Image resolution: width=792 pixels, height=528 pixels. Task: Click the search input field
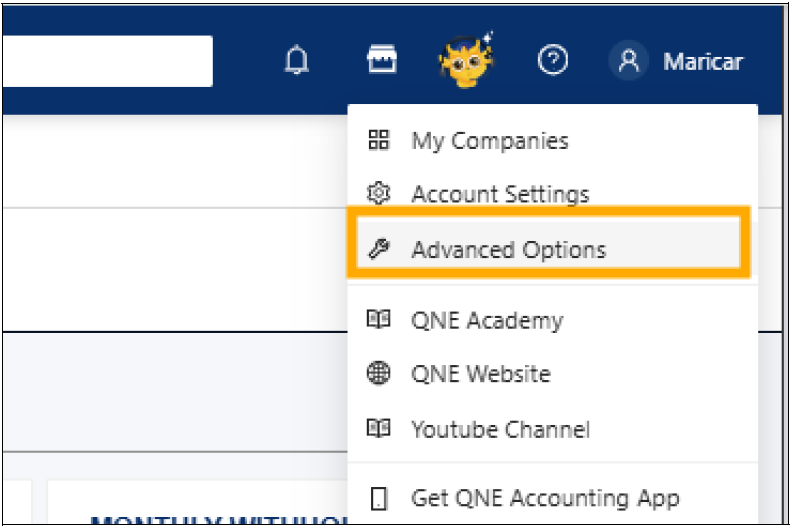pyautogui.click(x=107, y=61)
